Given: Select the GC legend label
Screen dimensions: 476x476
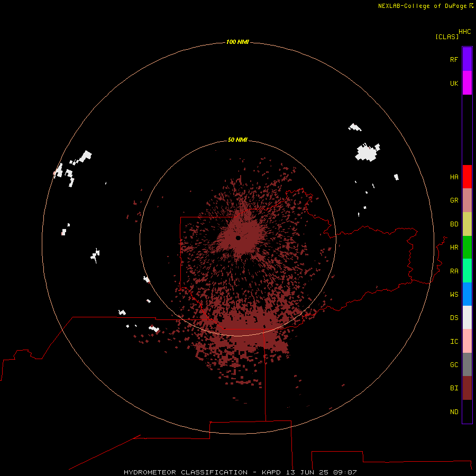Looking at the screenshot, I should [454, 365].
